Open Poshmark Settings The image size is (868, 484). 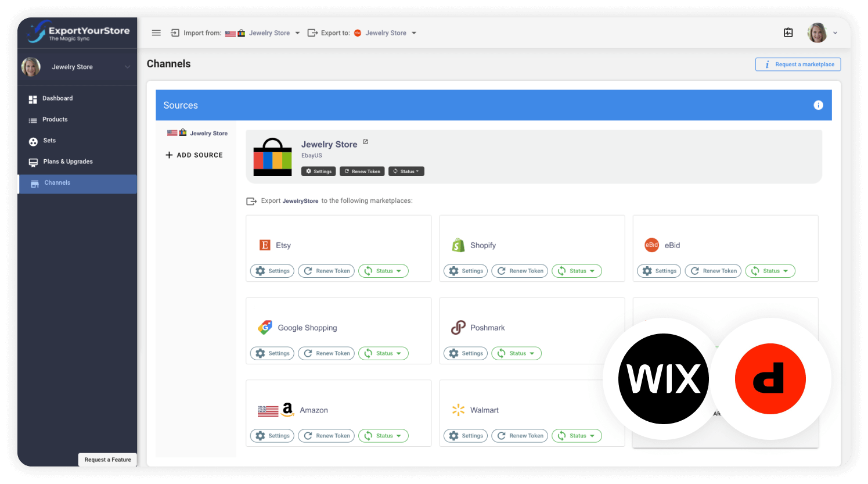466,353
